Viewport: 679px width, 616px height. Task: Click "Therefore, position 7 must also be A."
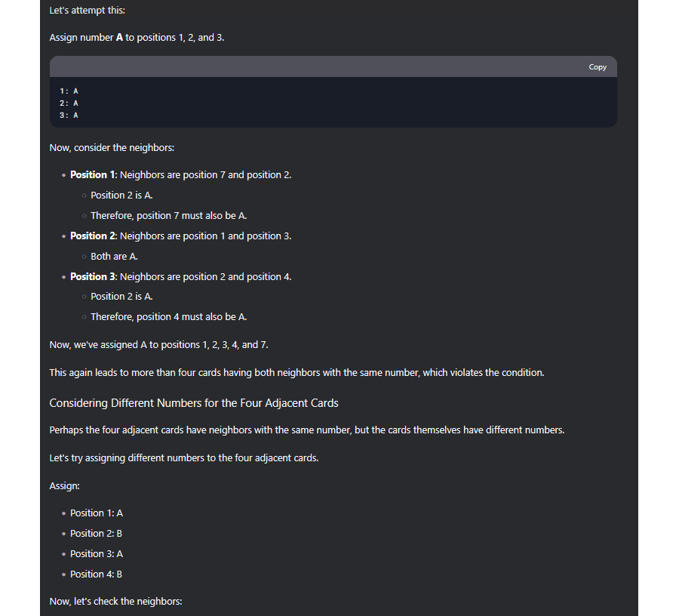tap(168, 216)
